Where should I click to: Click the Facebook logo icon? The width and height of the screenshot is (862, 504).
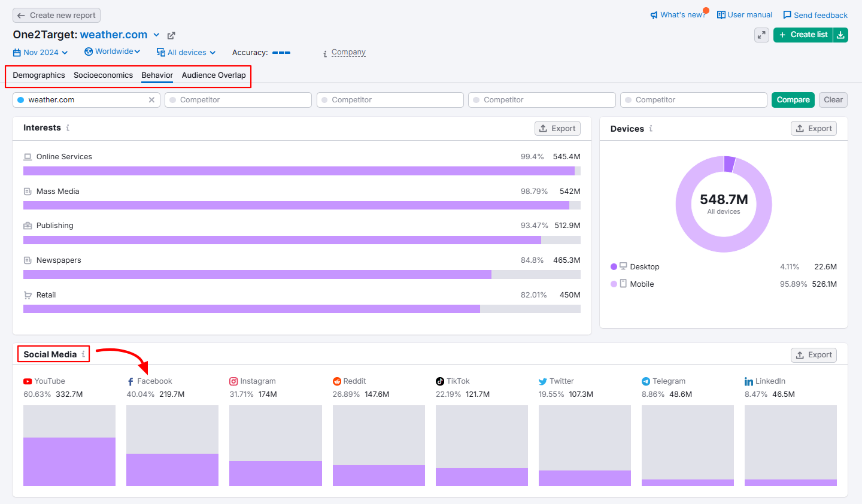point(130,381)
